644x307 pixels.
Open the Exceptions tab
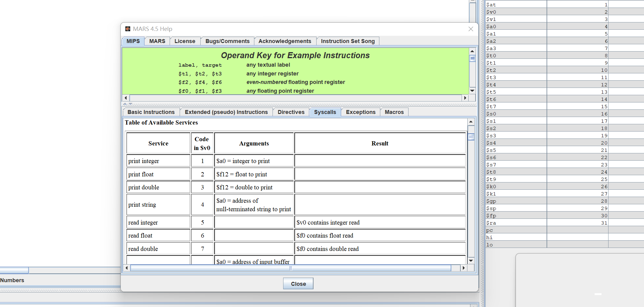361,112
